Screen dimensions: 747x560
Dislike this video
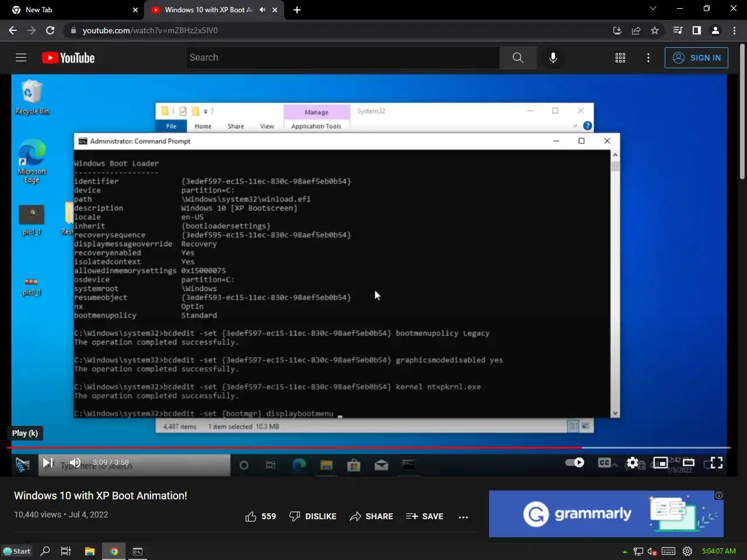click(x=313, y=516)
